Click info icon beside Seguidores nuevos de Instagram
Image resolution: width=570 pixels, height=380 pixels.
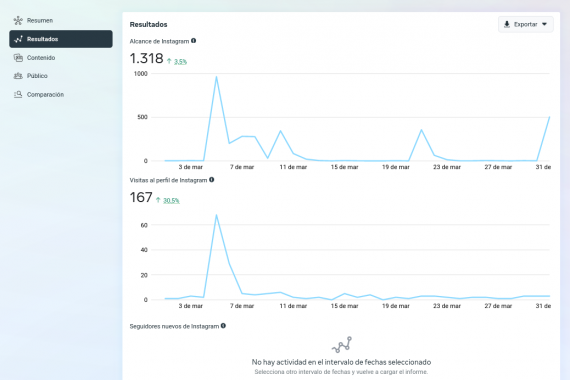[x=223, y=326]
